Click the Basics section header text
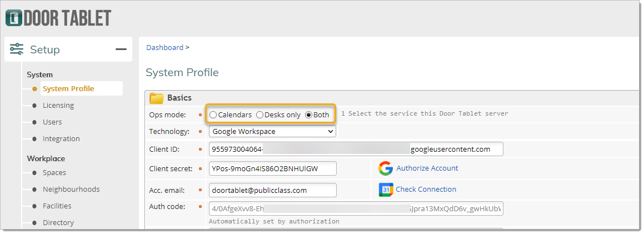Viewport: 644px width, 234px height. 179,98
